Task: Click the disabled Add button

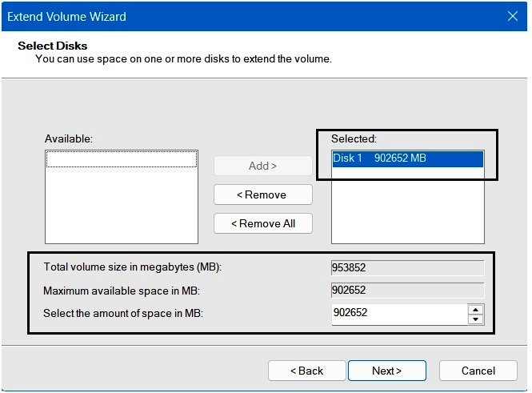Action: point(263,166)
